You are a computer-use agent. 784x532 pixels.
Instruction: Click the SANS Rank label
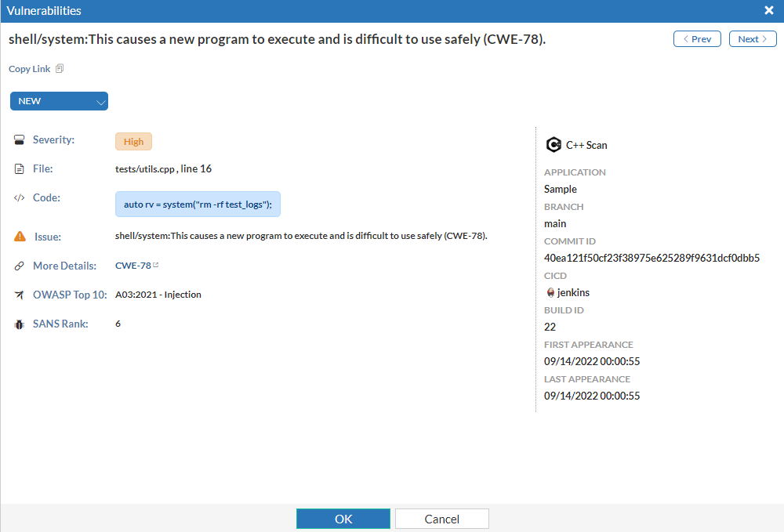click(x=60, y=324)
